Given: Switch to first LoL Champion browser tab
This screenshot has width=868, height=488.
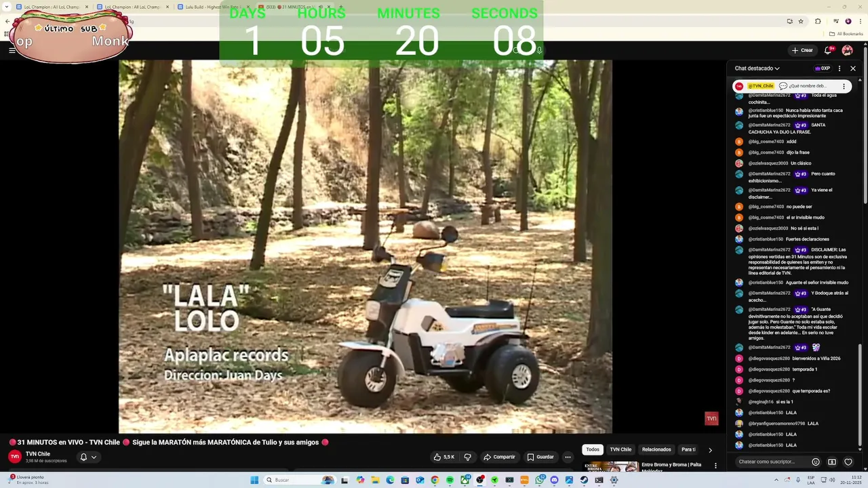Looking at the screenshot, I should pos(51,7).
